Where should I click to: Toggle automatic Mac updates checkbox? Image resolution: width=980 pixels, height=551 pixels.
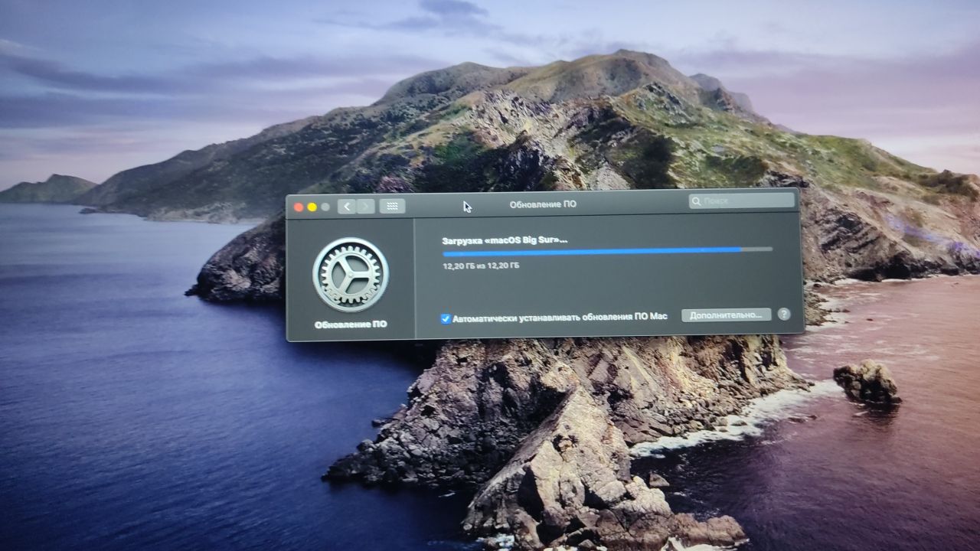click(x=446, y=318)
